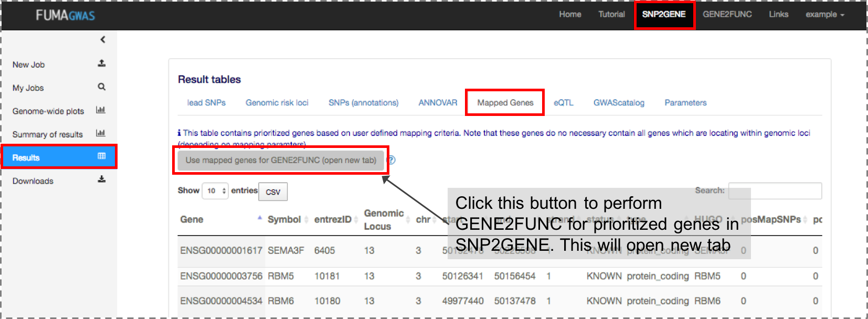Select the Mapped Genes tab
The width and height of the screenshot is (868, 319).
(505, 103)
